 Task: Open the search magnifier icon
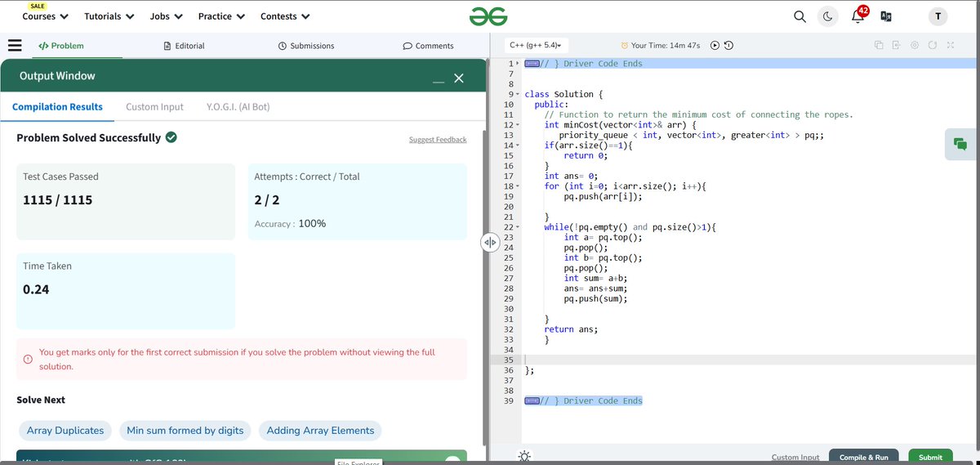(x=800, y=16)
